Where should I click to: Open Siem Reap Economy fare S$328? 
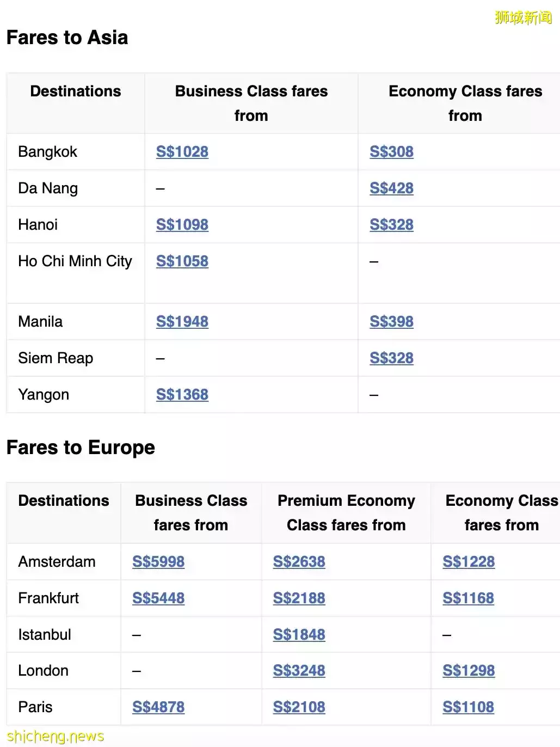(x=391, y=358)
